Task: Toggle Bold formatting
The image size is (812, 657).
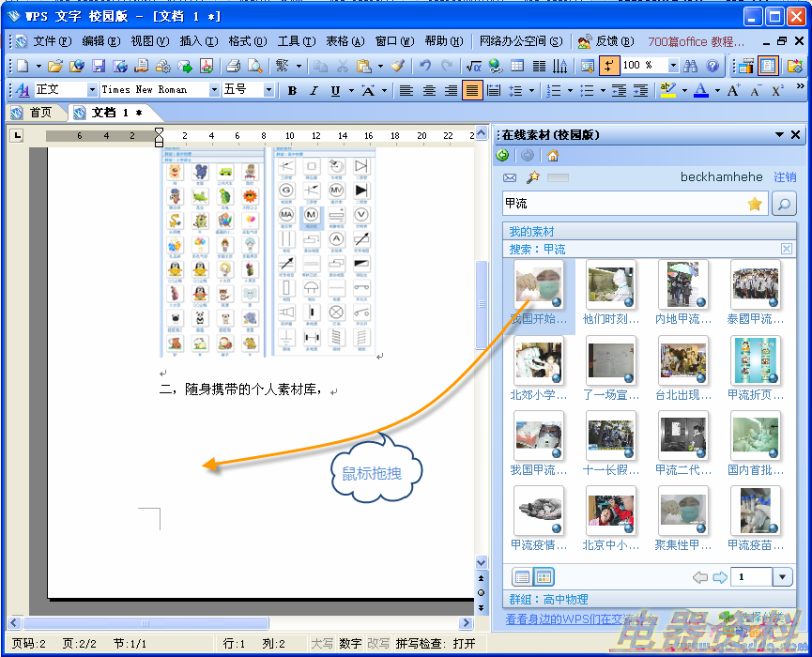Action: [292, 90]
